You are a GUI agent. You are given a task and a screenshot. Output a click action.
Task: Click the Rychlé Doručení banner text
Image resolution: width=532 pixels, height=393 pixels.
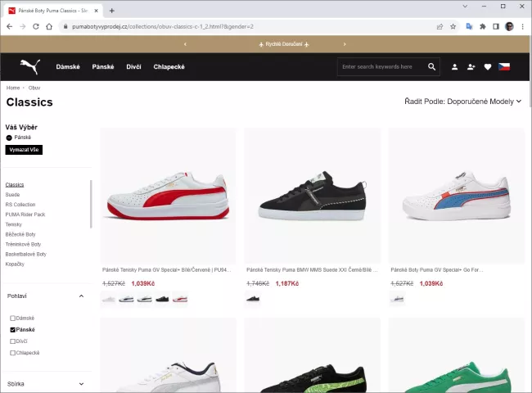(284, 44)
